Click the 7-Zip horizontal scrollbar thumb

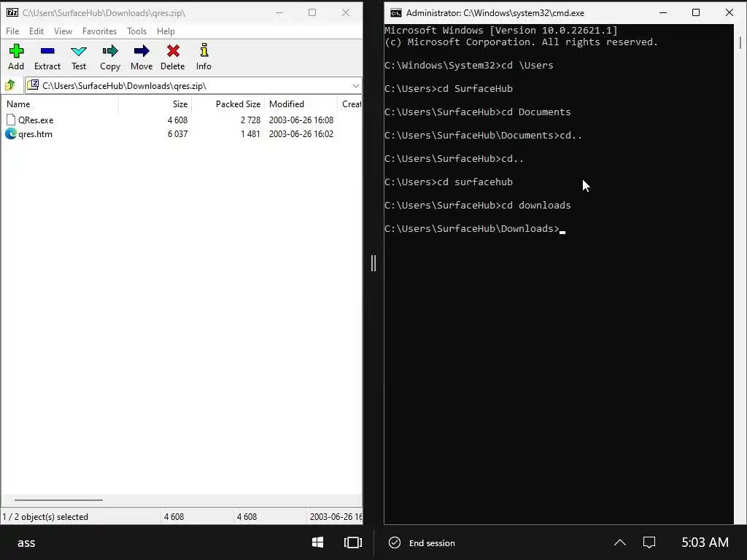pos(58,500)
